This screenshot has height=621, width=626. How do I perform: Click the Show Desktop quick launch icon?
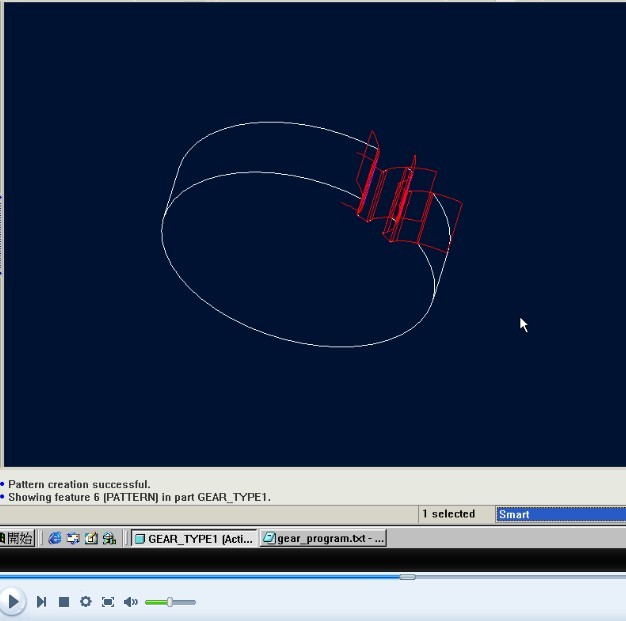(73, 538)
